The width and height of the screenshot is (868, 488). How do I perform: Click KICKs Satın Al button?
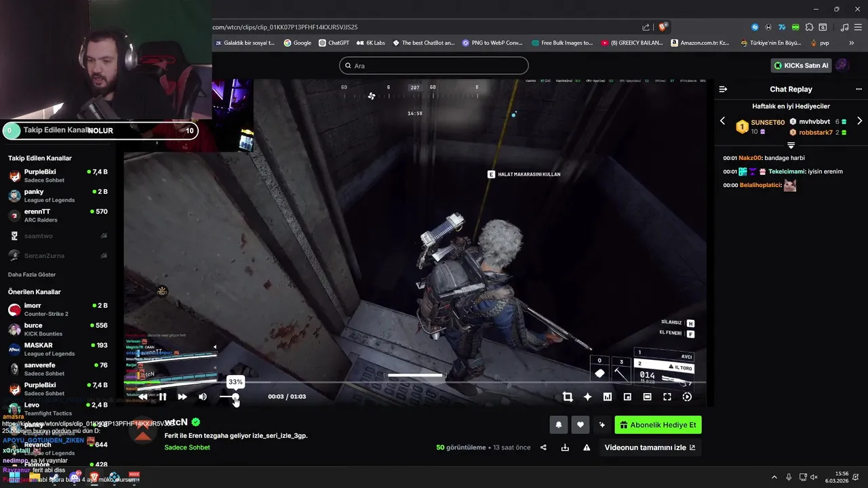(x=801, y=66)
